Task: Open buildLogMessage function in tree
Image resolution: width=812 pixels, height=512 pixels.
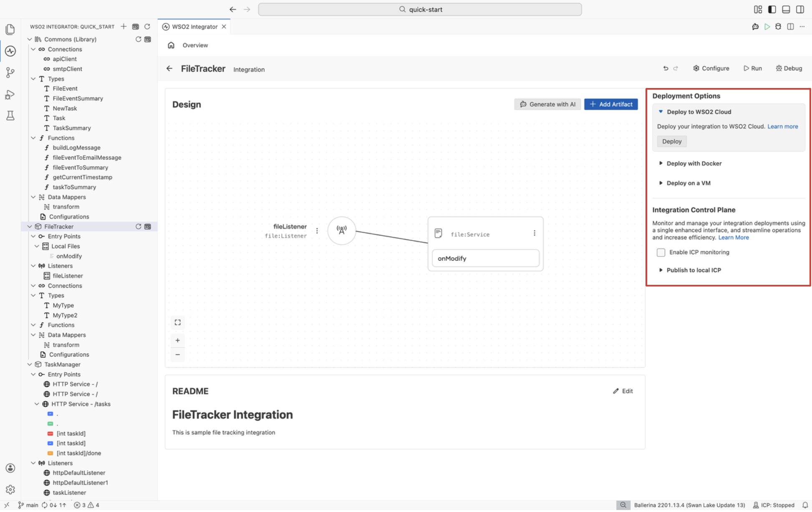Action: (x=76, y=148)
